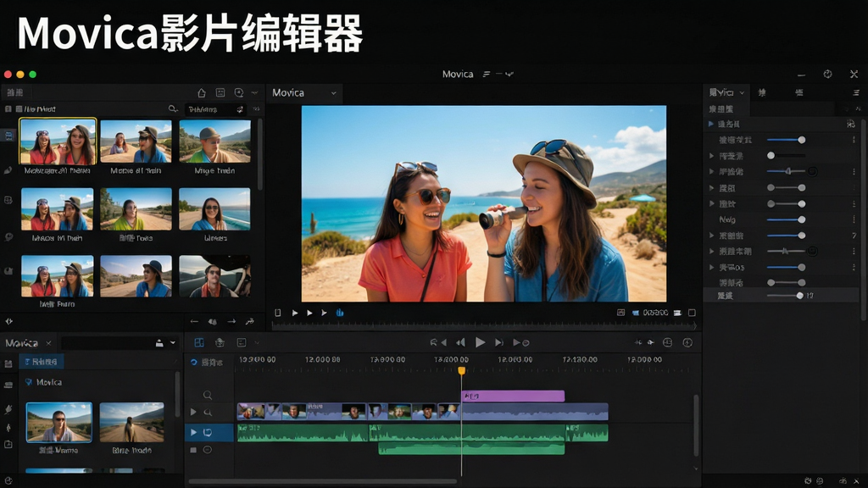The image size is (868, 488).
Task: Open the speech bubble icon in left sidebar
Action: click(x=8, y=237)
